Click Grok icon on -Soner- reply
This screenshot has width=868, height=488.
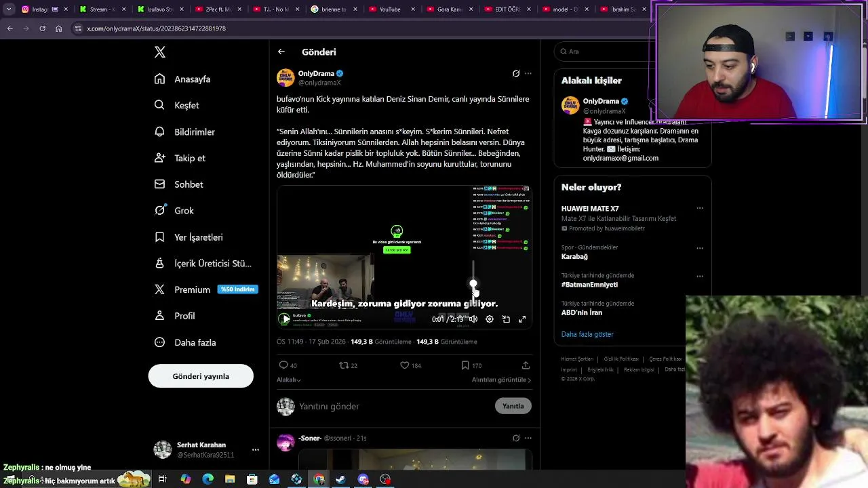[x=516, y=438]
